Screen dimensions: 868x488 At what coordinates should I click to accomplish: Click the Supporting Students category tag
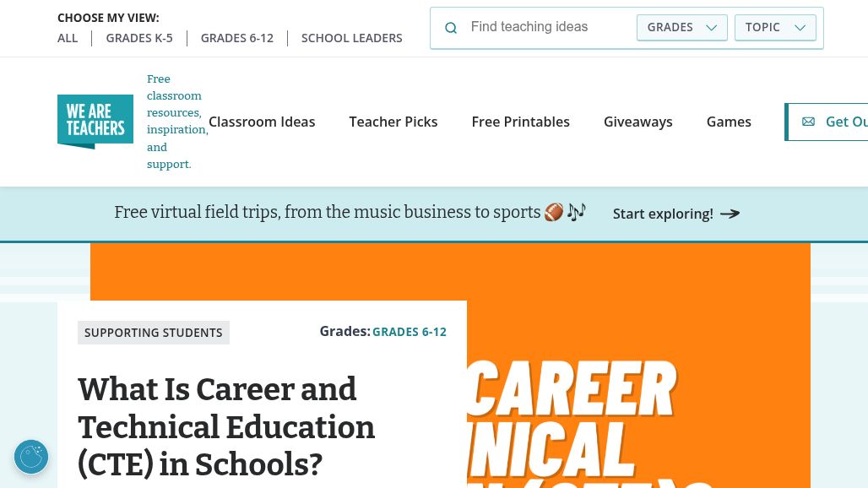pyautogui.click(x=154, y=333)
